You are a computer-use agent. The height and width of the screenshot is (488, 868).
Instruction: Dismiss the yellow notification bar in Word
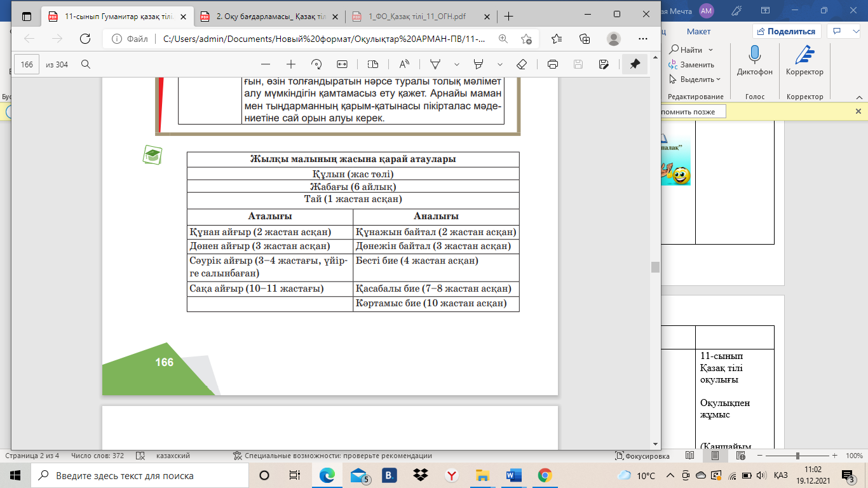pos(858,111)
